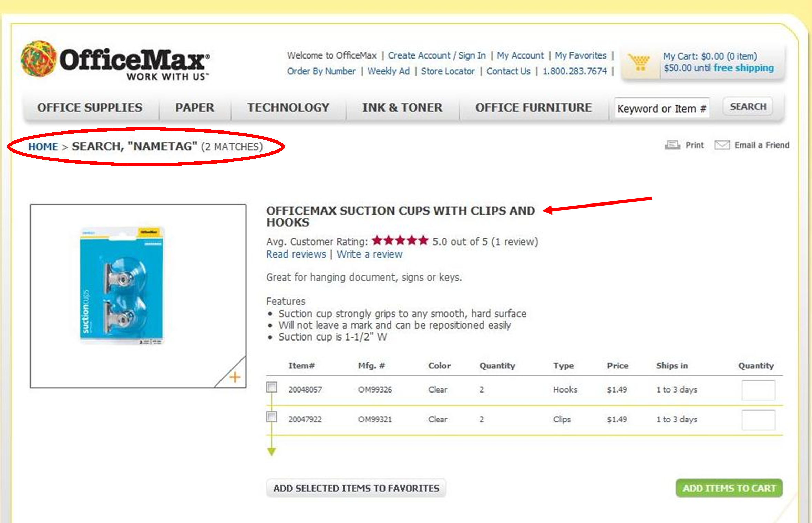
Task: Open the shopping cart icon
Action: coord(639,63)
